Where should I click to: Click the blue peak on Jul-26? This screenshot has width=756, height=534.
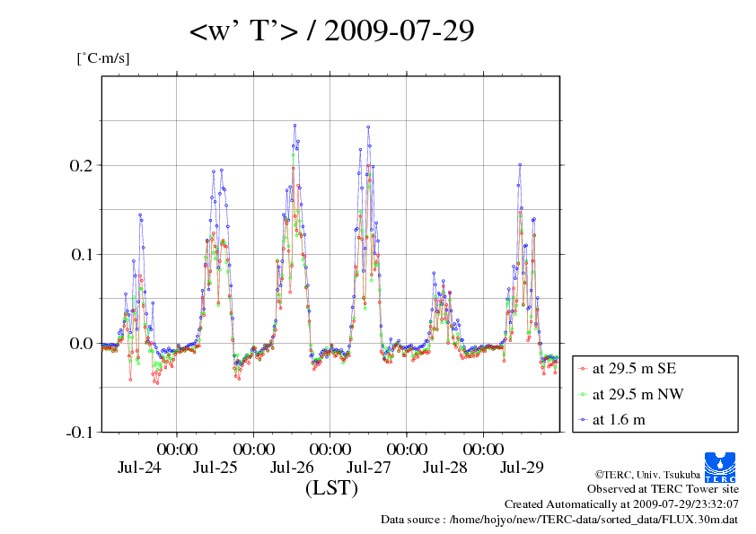(x=294, y=126)
